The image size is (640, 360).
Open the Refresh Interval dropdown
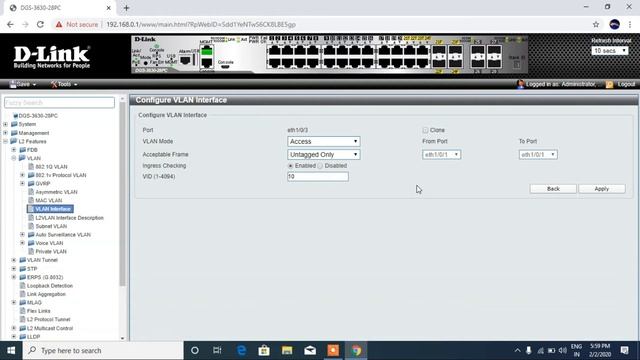(x=610, y=51)
